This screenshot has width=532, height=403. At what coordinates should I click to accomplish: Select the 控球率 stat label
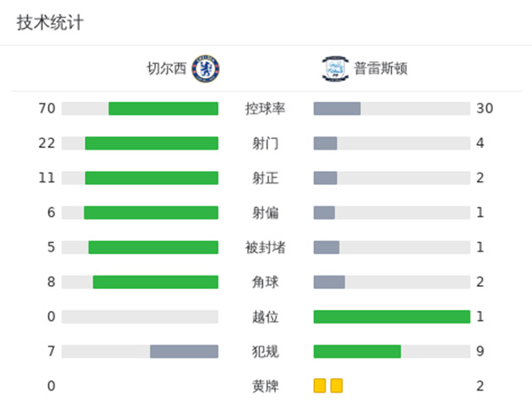[x=265, y=109]
